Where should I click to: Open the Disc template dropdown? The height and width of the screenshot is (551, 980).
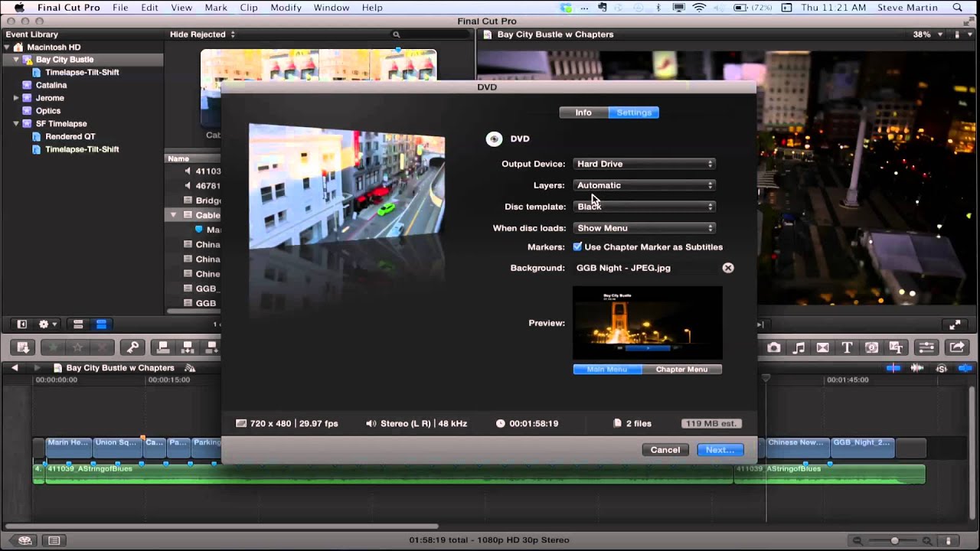[644, 207]
